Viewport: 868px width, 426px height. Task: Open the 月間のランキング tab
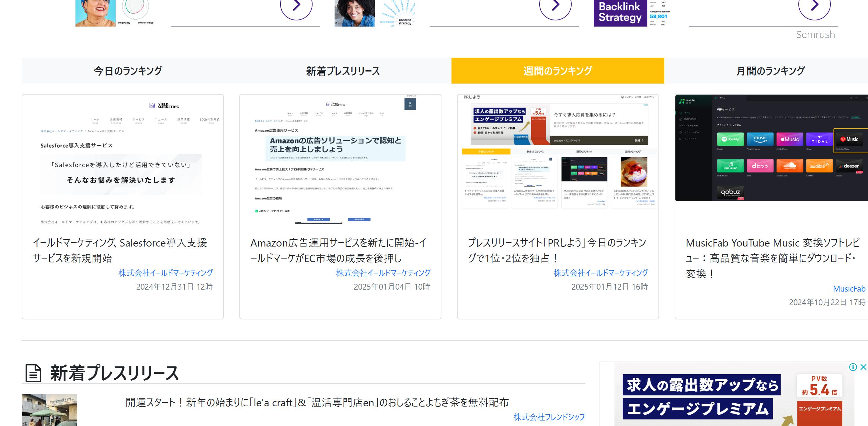point(770,71)
